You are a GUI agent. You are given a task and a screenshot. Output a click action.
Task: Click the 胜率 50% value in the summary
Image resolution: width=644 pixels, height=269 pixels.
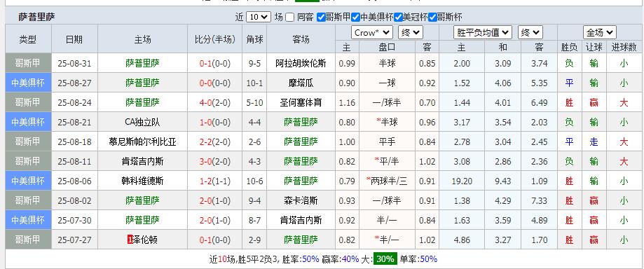pyautogui.click(x=310, y=259)
